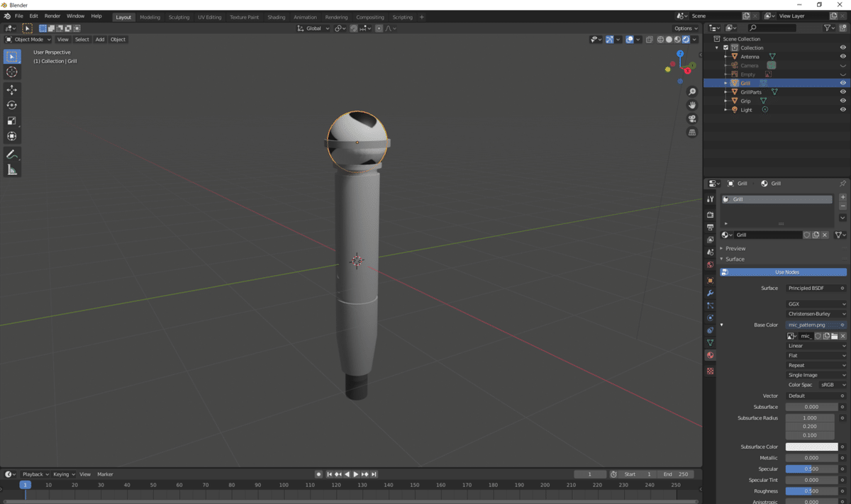
Task: Hide the Antenna object in outliner
Action: click(x=843, y=57)
